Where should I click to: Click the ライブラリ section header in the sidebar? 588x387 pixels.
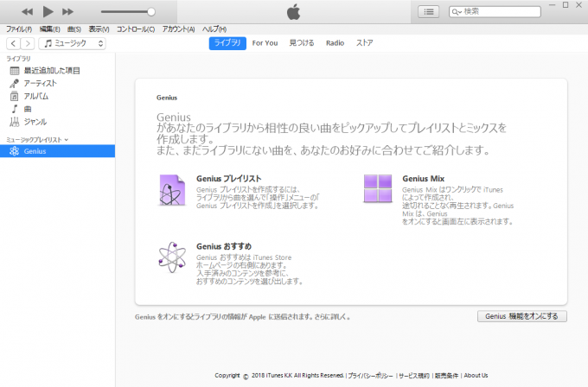pyautogui.click(x=18, y=59)
